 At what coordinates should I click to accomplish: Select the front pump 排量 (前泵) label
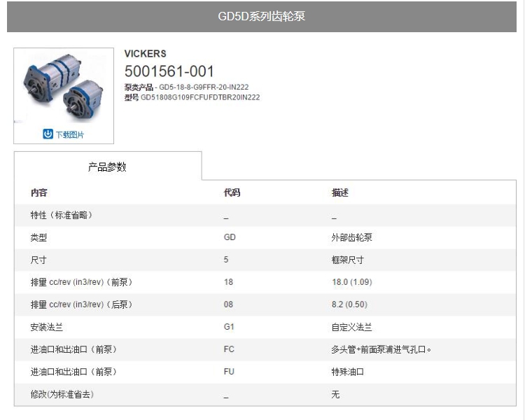coord(81,282)
